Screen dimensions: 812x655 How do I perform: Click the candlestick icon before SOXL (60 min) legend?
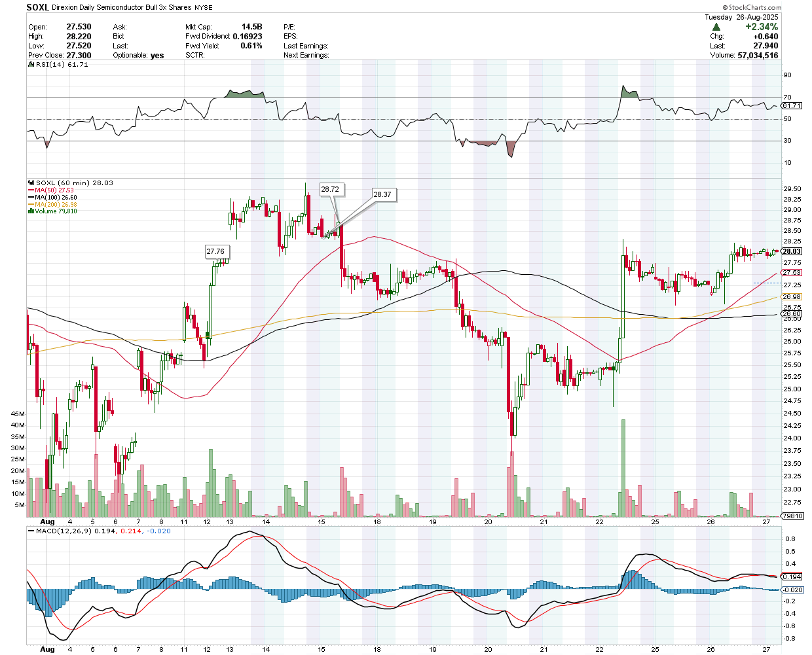31,183
